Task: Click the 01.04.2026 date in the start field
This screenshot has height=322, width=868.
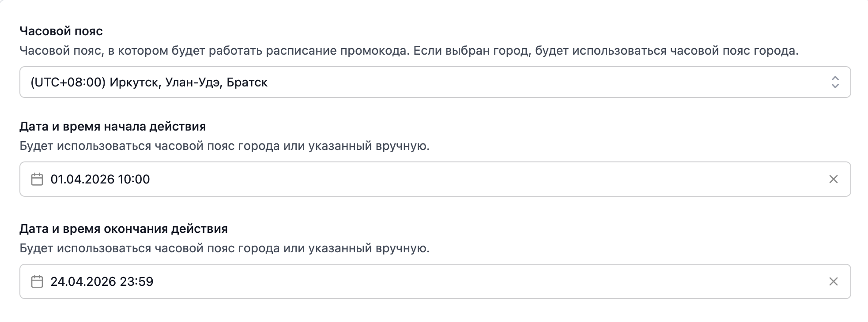Action: tap(82, 180)
